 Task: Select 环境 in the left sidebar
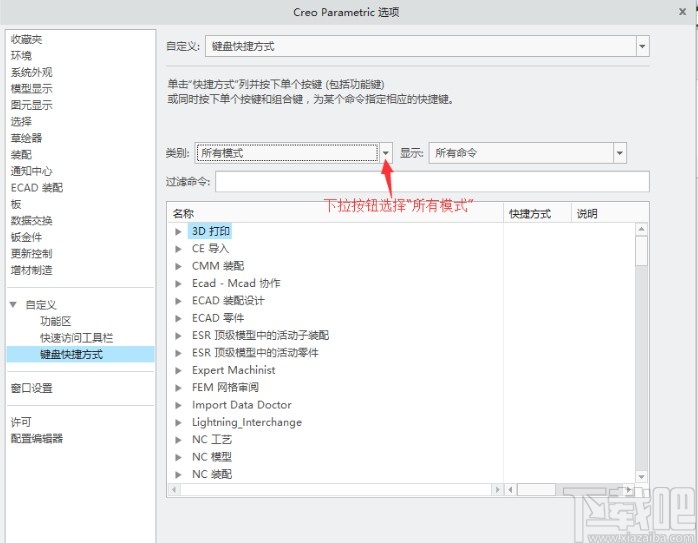pos(21,56)
